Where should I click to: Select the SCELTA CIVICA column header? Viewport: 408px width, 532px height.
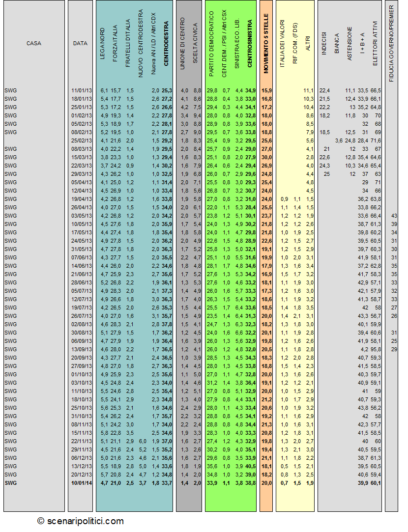click(195, 43)
